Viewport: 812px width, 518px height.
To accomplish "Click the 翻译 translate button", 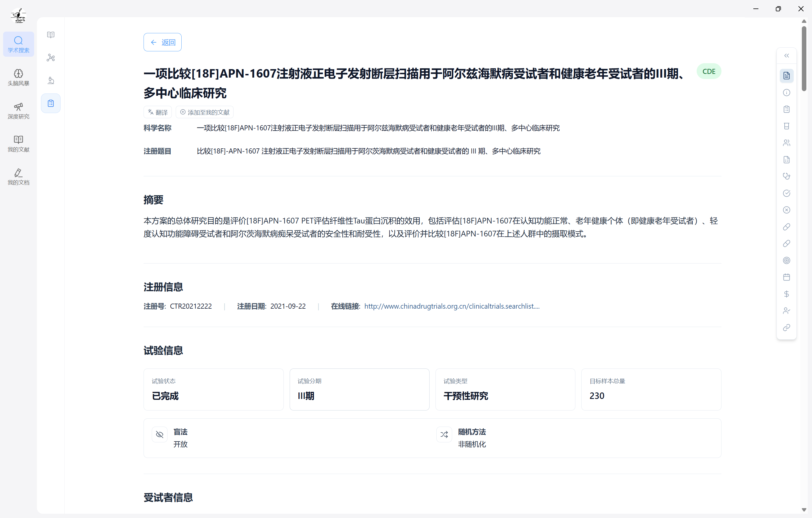I will (157, 112).
